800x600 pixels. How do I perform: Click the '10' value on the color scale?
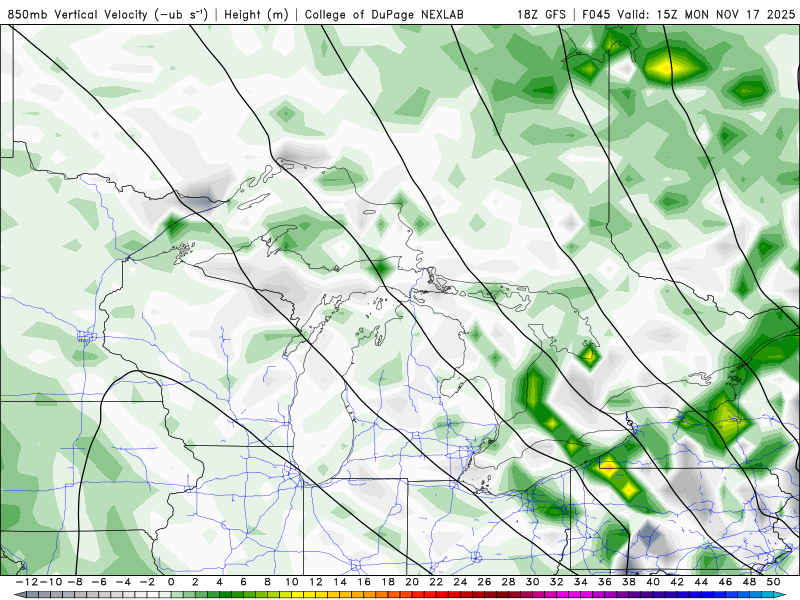pyautogui.click(x=291, y=582)
